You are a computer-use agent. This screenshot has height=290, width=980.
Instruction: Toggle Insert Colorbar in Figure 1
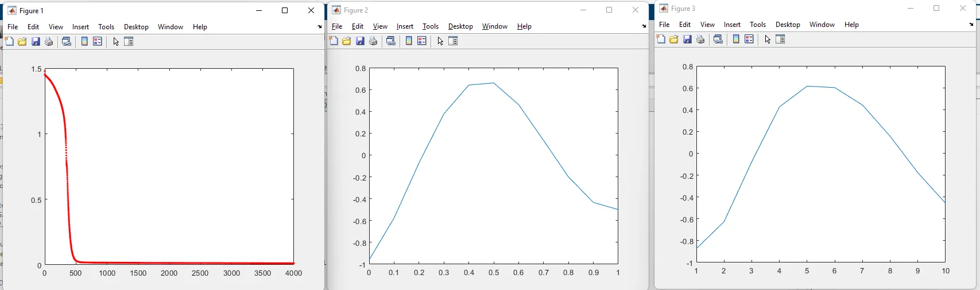pyautogui.click(x=84, y=42)
